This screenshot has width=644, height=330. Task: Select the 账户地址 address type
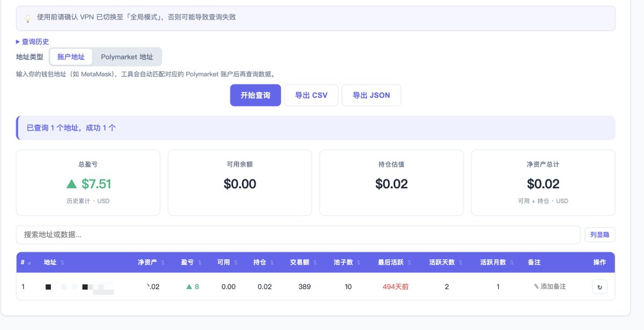[x=71, y=57]
